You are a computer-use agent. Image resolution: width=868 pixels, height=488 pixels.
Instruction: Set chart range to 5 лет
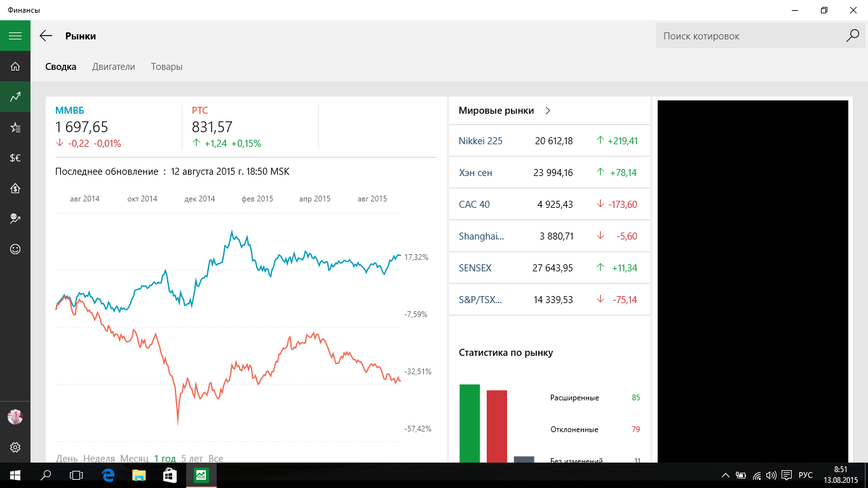[x=192, y=458]
